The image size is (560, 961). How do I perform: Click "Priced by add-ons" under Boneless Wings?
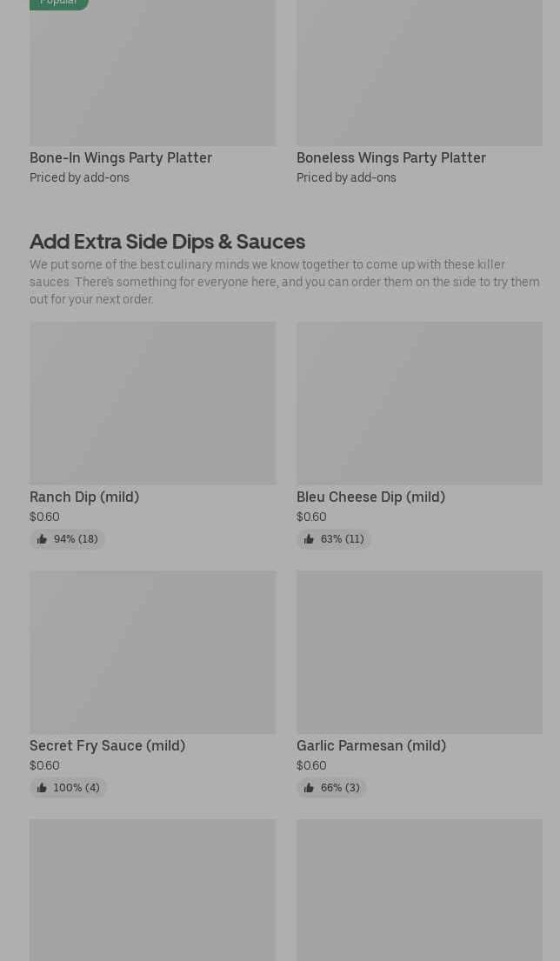(346, 177)
